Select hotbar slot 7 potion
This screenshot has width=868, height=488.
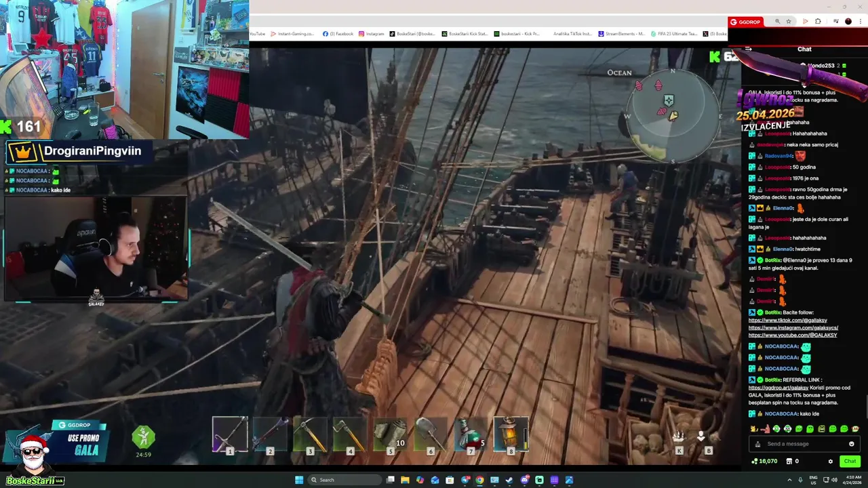pos(471,435)
